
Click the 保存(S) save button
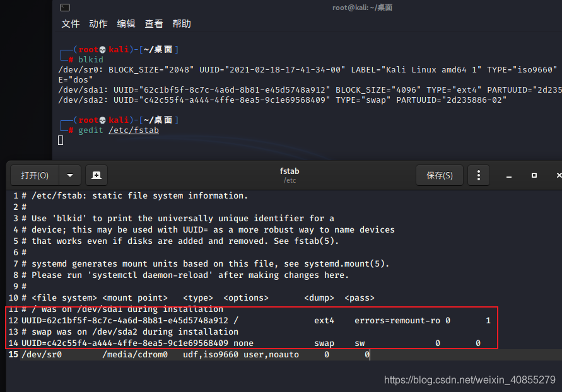click(x=440, y=175)
